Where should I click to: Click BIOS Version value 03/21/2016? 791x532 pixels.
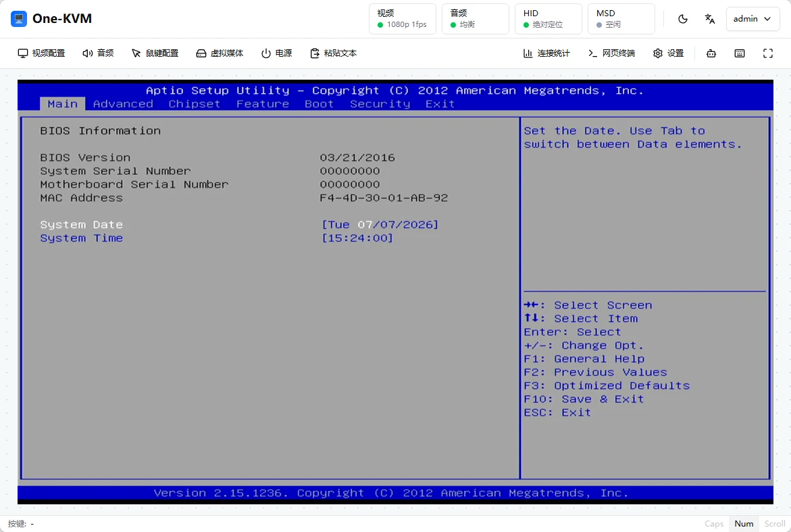(x=357, y=158)
